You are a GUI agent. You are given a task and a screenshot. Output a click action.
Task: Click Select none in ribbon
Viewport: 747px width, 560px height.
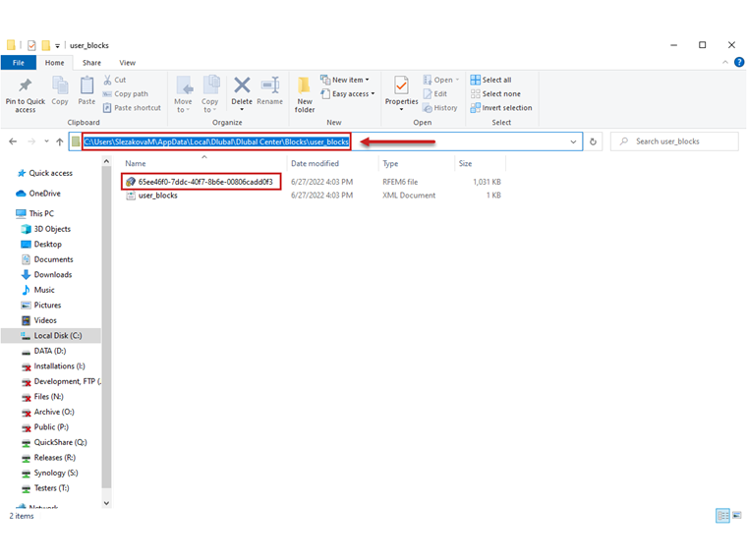pos(495,93)
